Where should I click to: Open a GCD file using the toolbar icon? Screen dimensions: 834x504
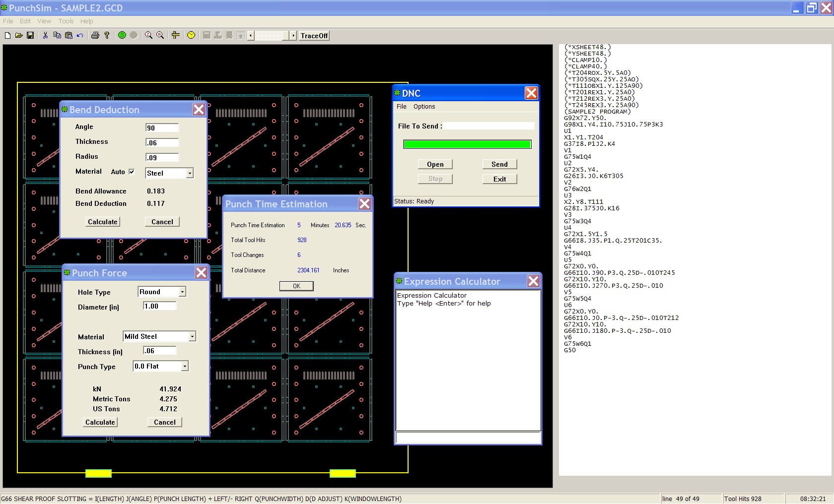[x=19, y=35]
